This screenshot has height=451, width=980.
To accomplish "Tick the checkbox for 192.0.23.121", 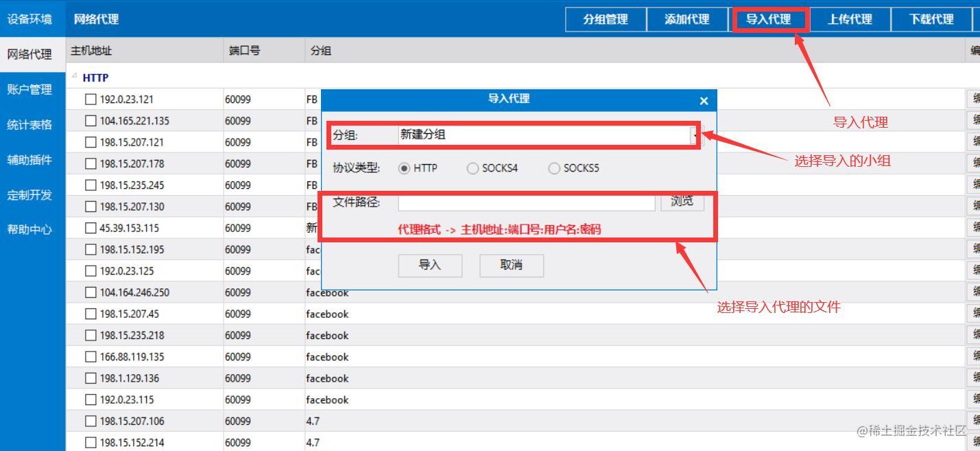I will 91,100.
